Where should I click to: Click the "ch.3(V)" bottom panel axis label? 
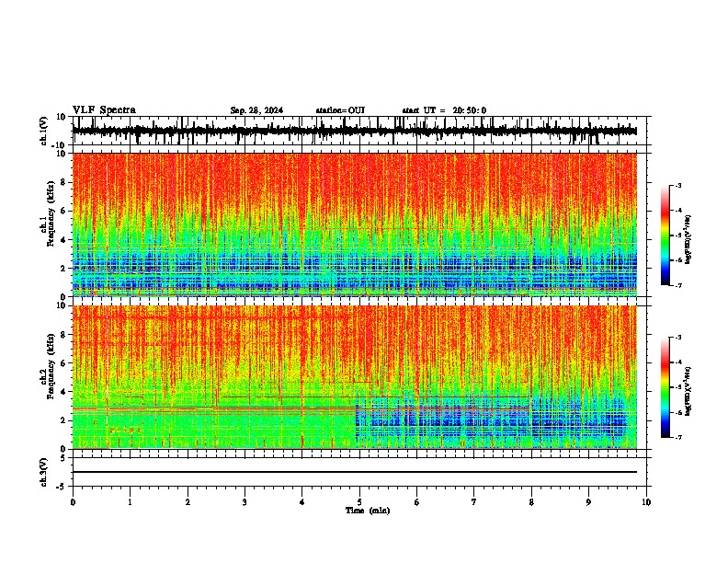(x=44, y=473)
